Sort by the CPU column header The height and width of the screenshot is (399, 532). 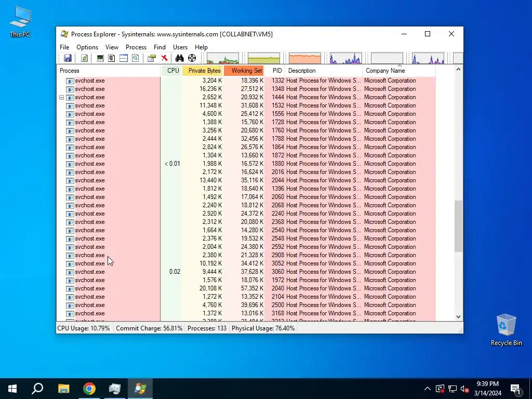171,71
